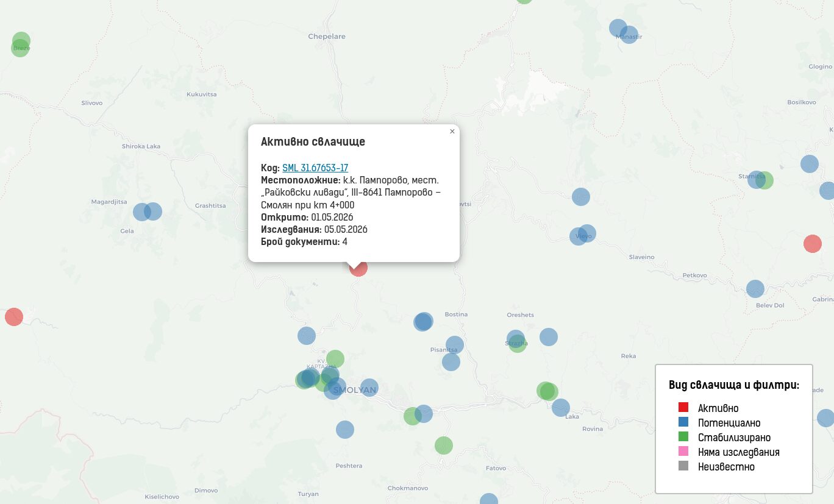Toggle the Потенциално landslide filter

[x=719, y=423]
